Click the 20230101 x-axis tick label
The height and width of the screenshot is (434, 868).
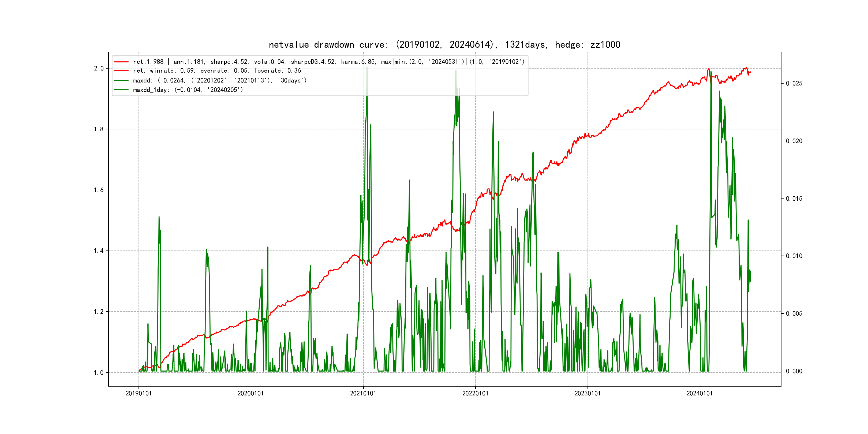[x=587, y=394]
